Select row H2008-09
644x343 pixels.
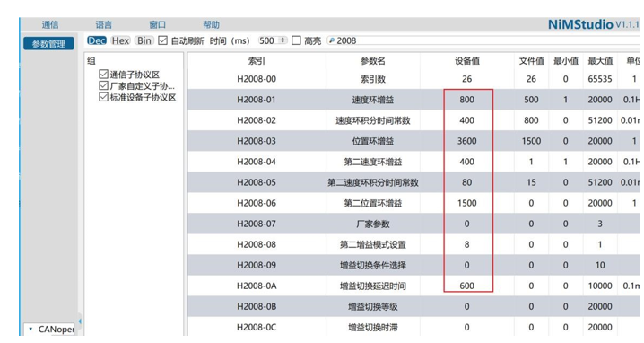(413, 265)
